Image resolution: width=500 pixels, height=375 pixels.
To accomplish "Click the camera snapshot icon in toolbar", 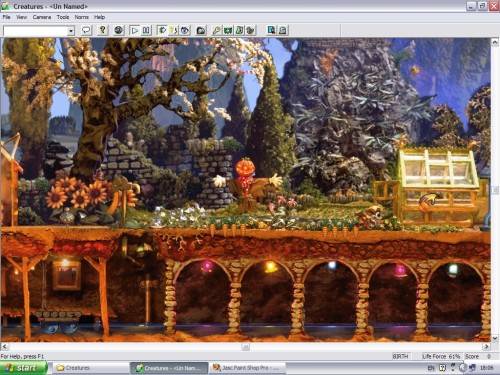I will click(x=201, y=30).
